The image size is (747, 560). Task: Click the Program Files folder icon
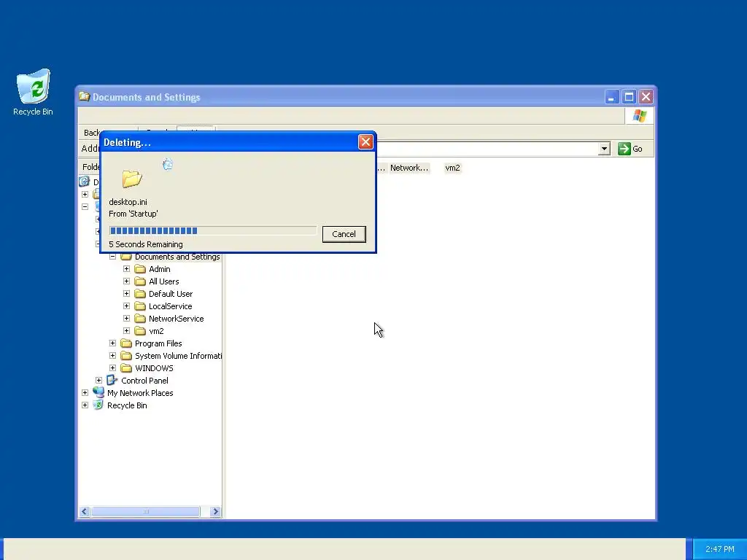click(125, 343)
